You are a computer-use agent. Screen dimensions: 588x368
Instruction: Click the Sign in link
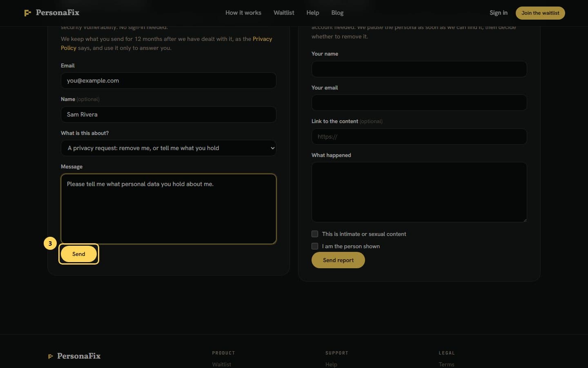pyautogui.click(x=499, y=13)
